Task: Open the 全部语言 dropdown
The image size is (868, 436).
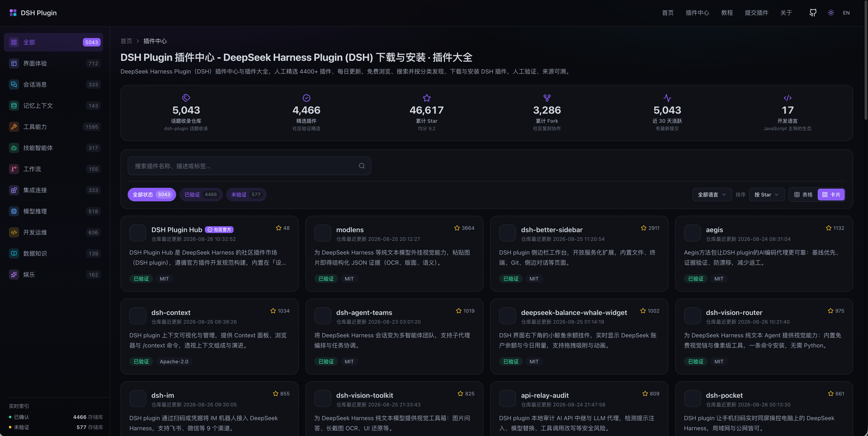Action: 712,195
